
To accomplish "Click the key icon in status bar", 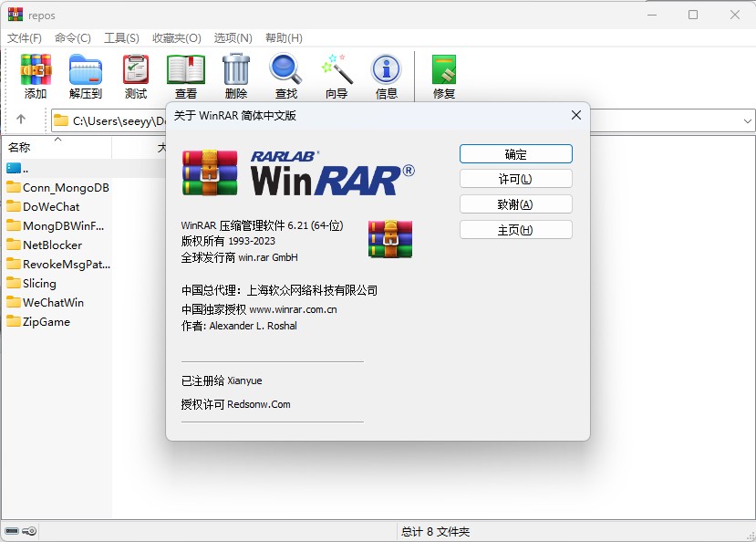I will 29,531.
